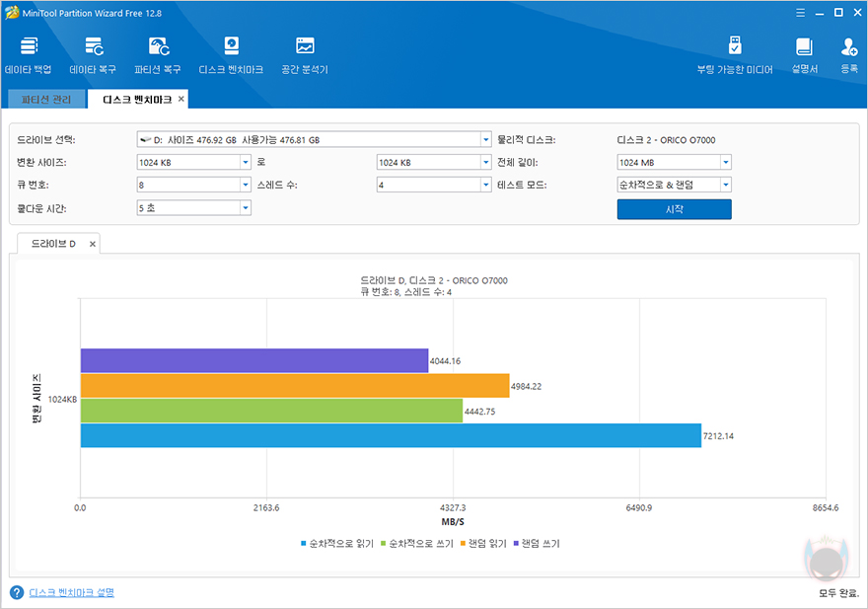Viewport: 868px width, 609px height.
Task: Click the blue 7212.14 bar
Action: coord(391,435)
